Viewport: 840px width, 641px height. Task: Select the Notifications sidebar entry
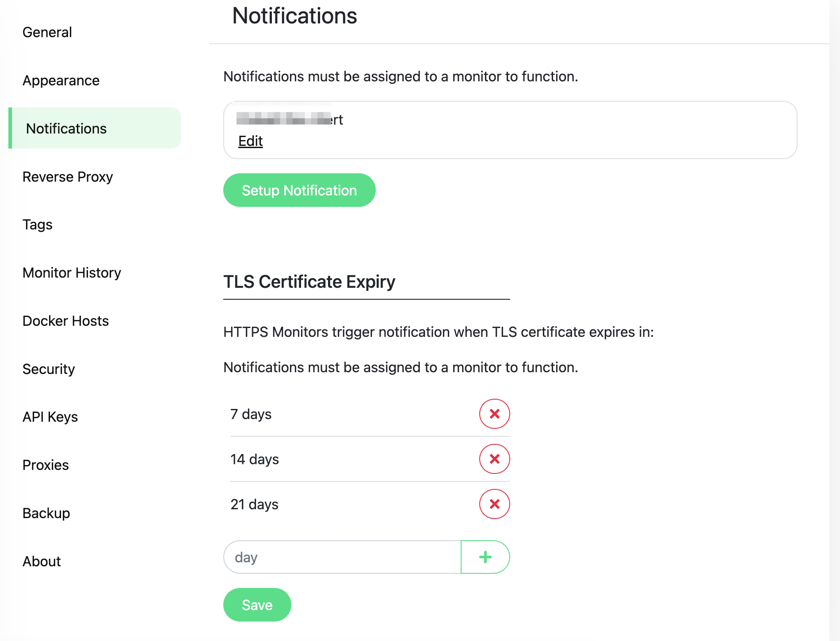[x=66, y=128]
